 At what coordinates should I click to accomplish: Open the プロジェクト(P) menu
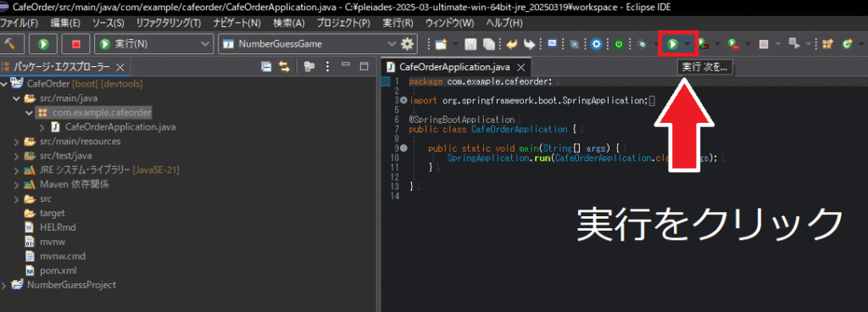tap(343, 24)
